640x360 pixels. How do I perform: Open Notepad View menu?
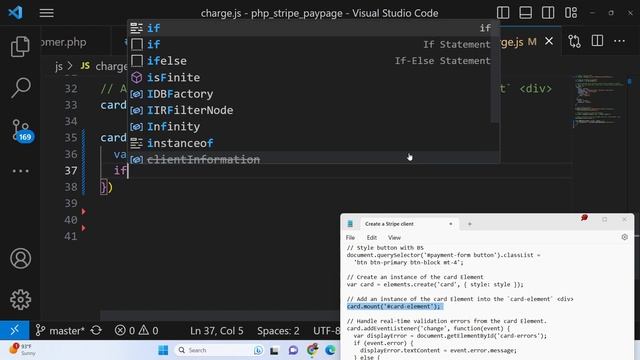coord(394,238)
